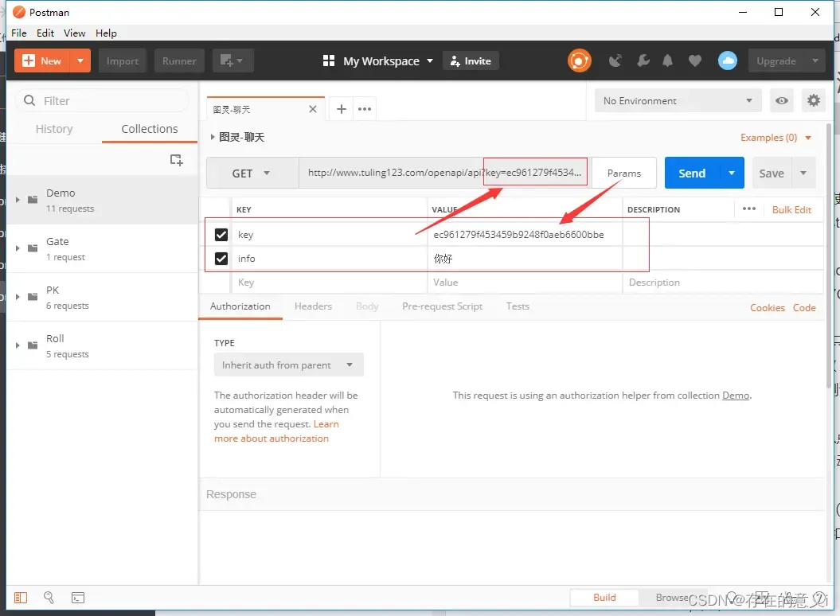Open the Upgrade dropdown arrow
The image size is (840, 616).
(x=815, y=60)
